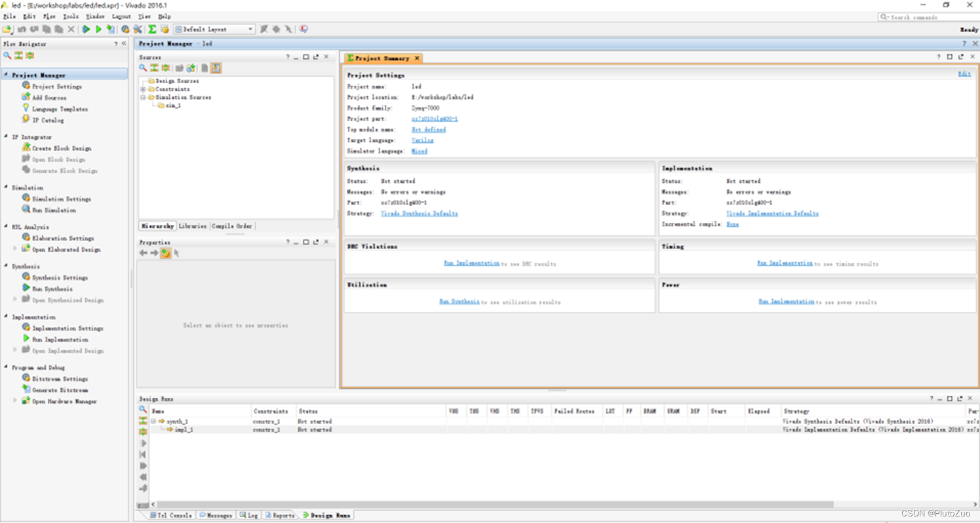Click the rightmost icon in main toolbar
This screenshot has width=980, height=523.
303,29
